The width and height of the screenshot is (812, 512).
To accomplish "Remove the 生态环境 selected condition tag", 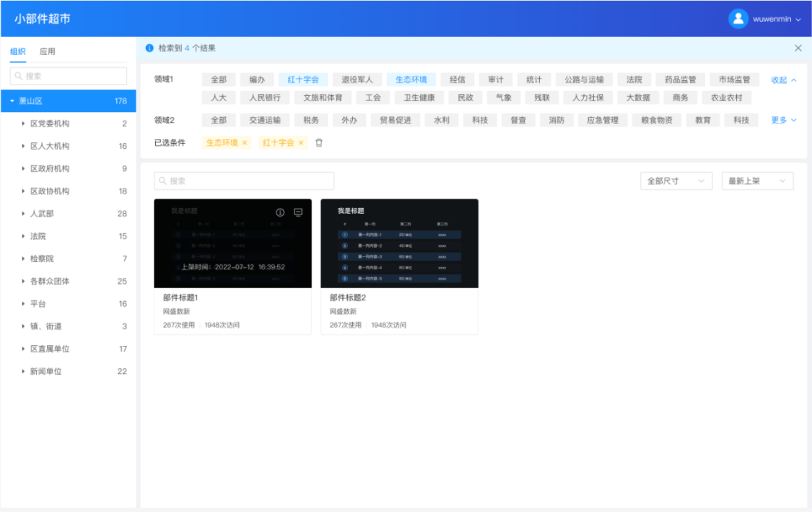I will [x=245, y=143].
